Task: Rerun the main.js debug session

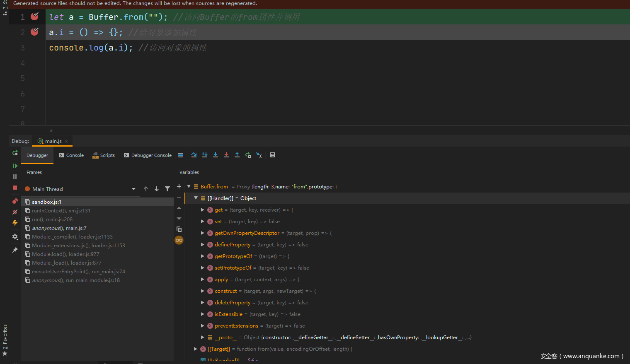Action: pos(15,153)
